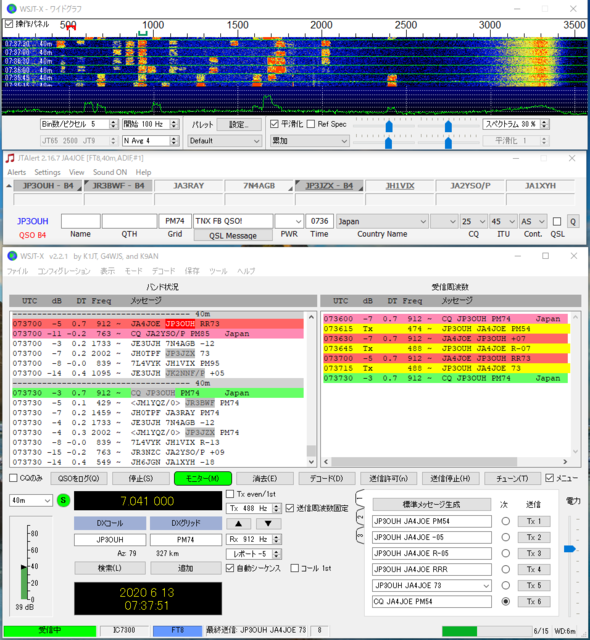590x640 pixels.
Task: Open the ITU zone 45 dropdown
Action: (x=503, y=222)
